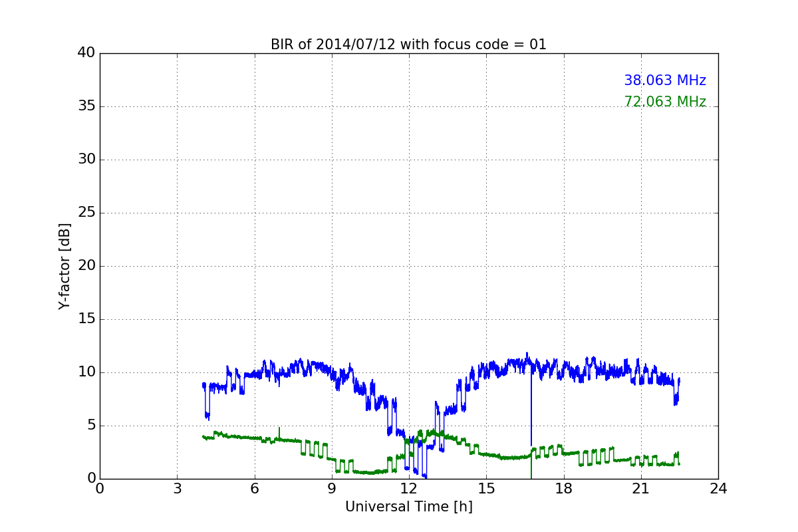
Task: Click the x-axis tick label 9
Action: pos(332,488)
